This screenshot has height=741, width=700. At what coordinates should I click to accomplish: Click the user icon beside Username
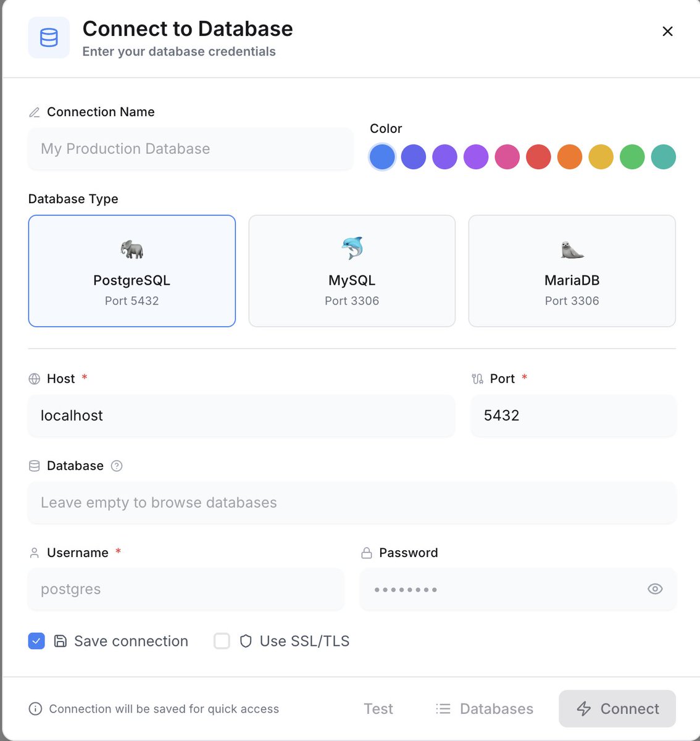point(35,553)
